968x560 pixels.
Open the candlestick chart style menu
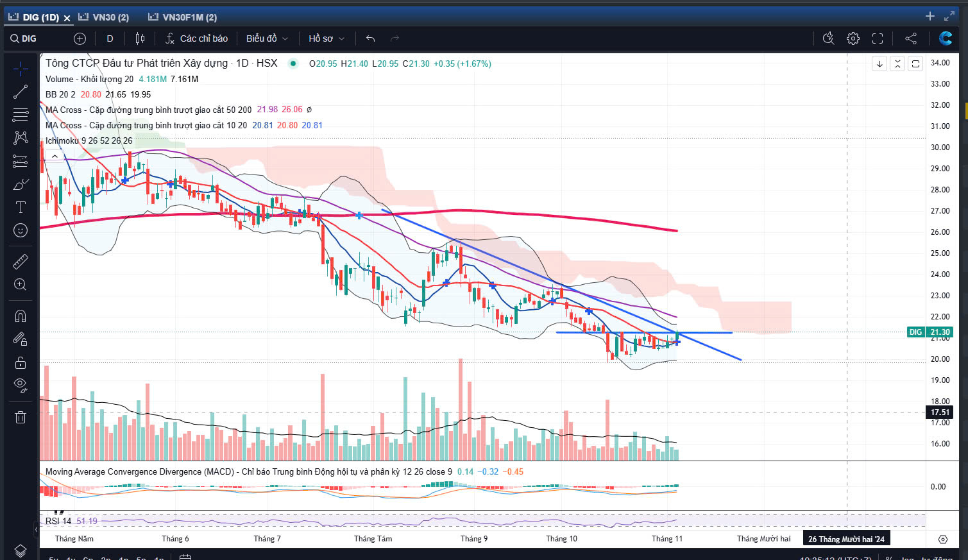click(x=140, y=38)
